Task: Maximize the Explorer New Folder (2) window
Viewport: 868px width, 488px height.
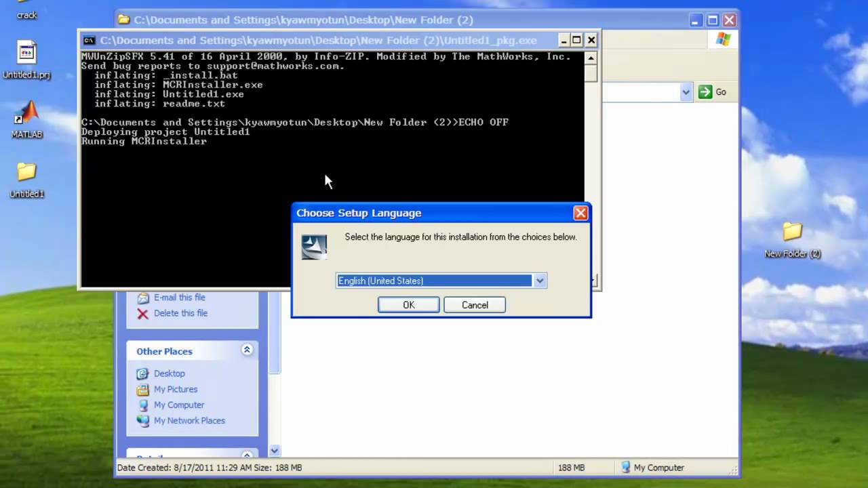Action: (x=713, y=20)
